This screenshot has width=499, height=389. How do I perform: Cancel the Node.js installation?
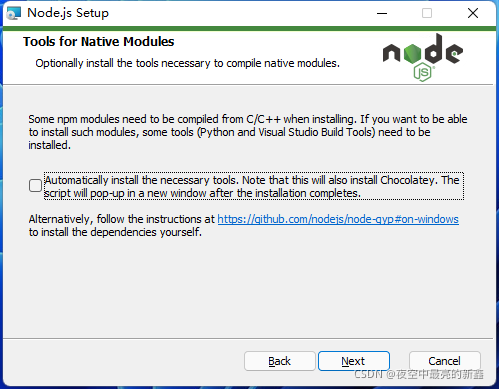click(445, 361)
